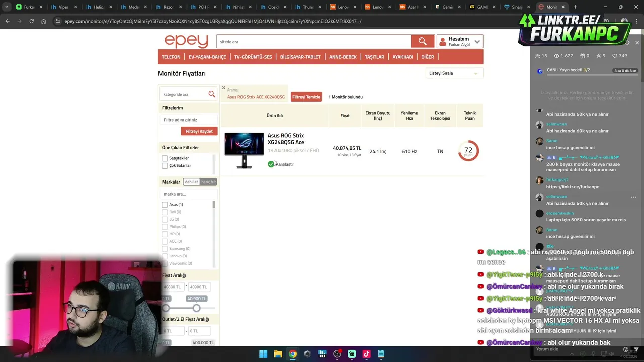Screen dimensions: 644x362
Task: Click the green Karşılaştır checkmark icon
Action: point(271,164)
